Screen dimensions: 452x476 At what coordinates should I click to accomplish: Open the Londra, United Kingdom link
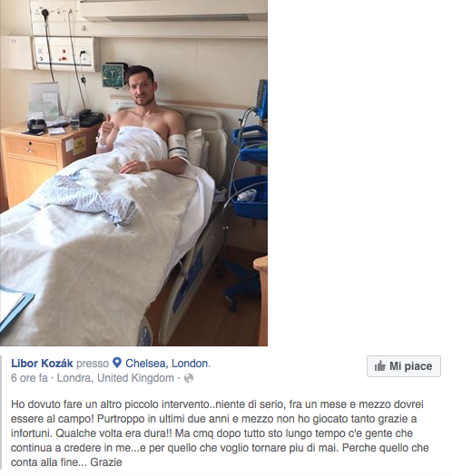[x=115, y=378]
